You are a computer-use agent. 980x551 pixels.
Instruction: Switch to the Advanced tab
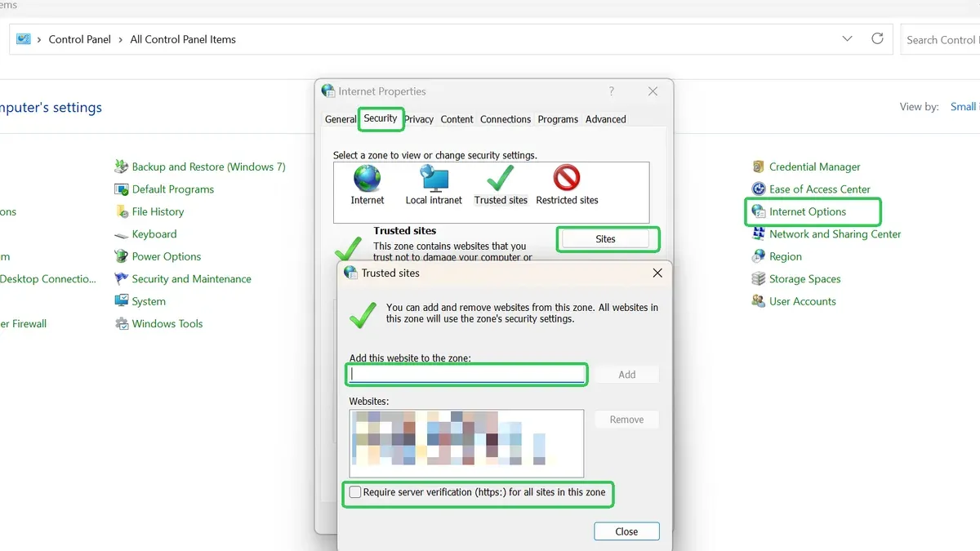(606, 119)
